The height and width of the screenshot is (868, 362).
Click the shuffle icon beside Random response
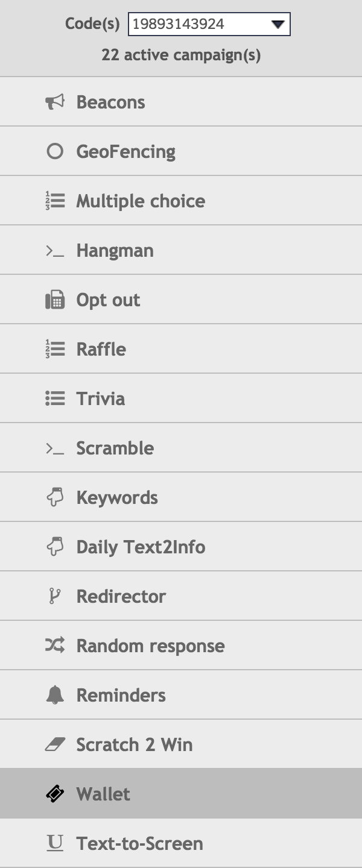(55, 646)
